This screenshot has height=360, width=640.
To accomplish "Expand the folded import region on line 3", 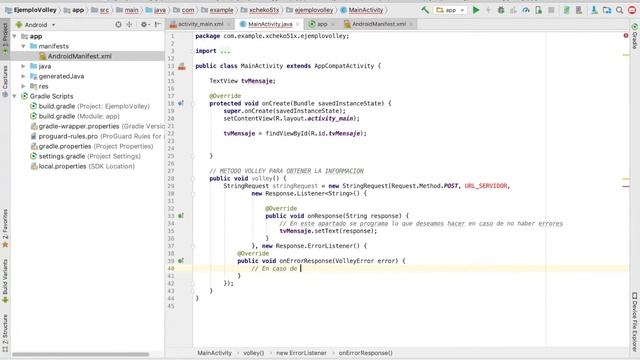I will pos(225,51).
